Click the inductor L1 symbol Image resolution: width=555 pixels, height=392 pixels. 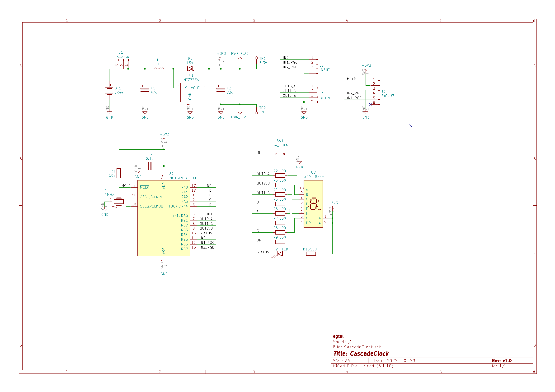pos(159,69)
